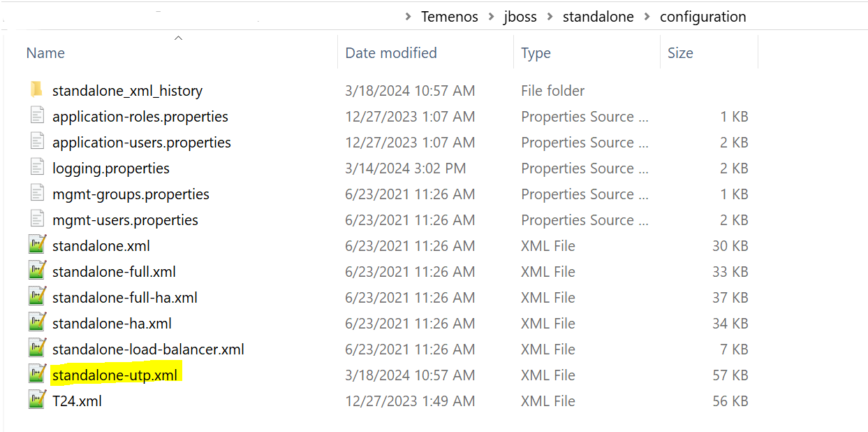Sort by the Name column header
Screen dimensions: 868x432
click(x=45, y=53)
